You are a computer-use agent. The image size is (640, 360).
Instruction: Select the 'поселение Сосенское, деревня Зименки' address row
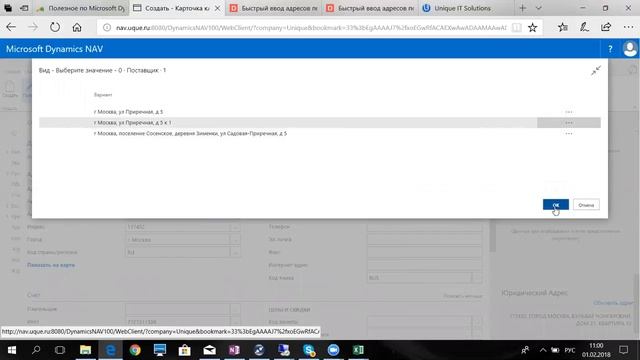(320, 133)
